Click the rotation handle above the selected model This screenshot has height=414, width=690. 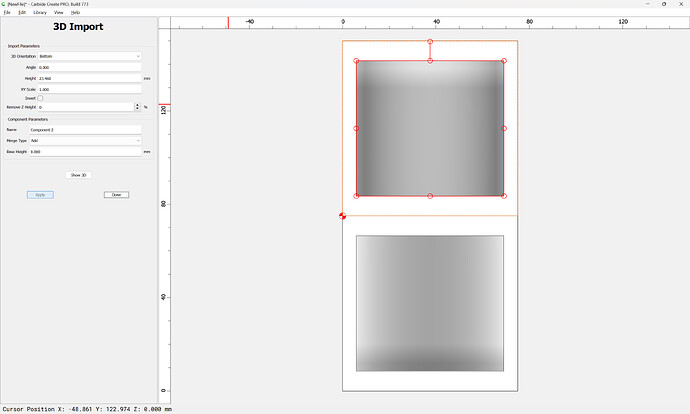click(430, 41)
